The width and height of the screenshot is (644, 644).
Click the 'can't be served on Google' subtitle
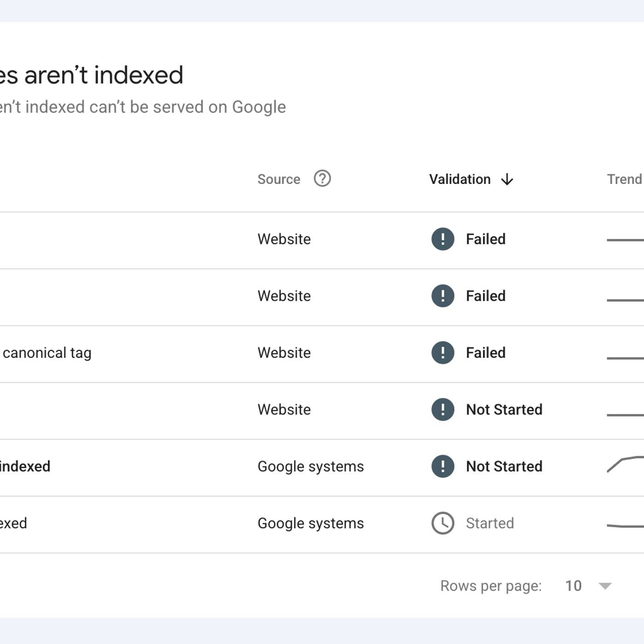188,107
